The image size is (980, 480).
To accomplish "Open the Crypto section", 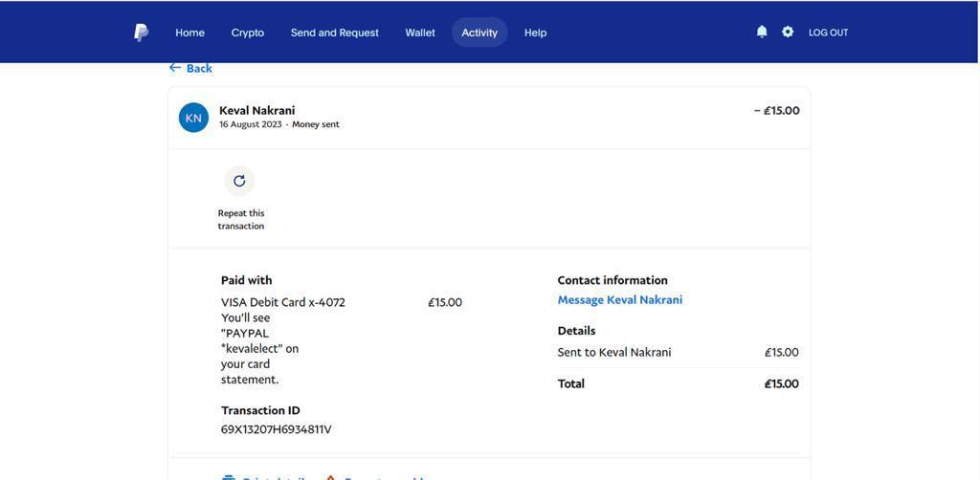I will (x=247, y=33).
